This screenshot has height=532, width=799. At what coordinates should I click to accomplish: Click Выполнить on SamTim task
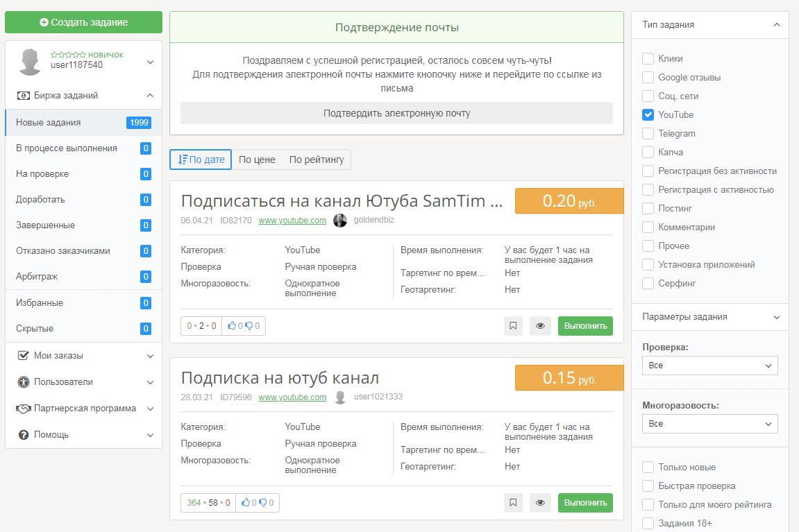pyautogui.click(x=585, y=326)
